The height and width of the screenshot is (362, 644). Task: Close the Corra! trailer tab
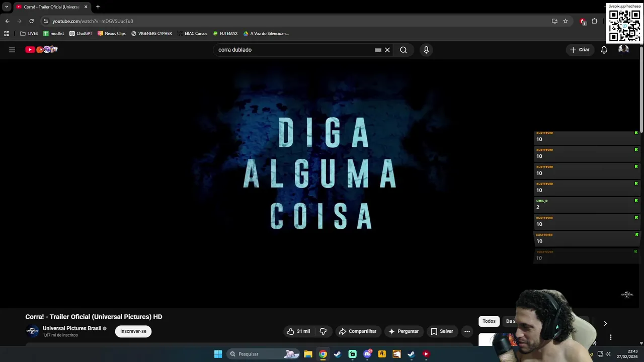click(x=86, y=7)
